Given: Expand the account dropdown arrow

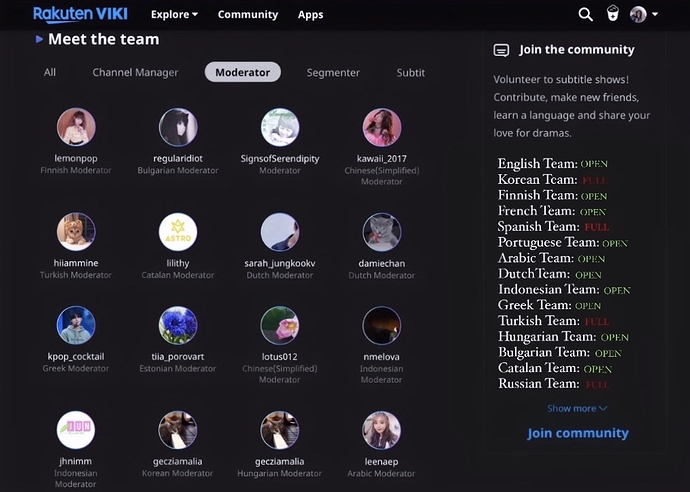Looking at the screenshot, I should (x=655, y=14).
